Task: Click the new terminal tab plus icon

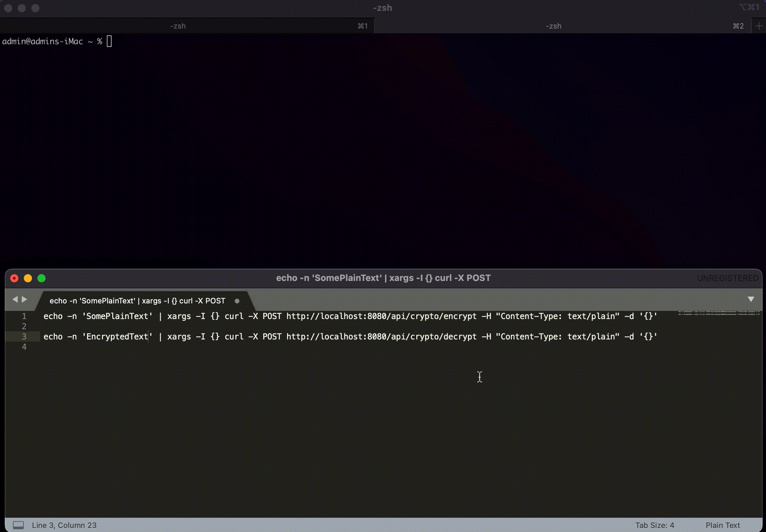Action: click(x=759, y=26)
